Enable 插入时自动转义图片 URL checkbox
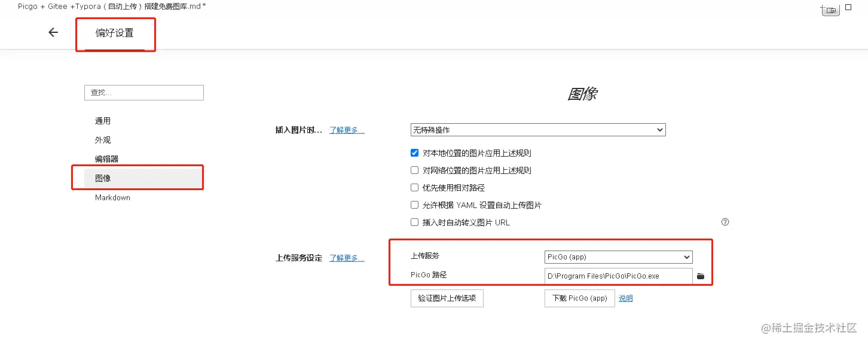This screenshot has height=345, width=868. click(x=415, y=222)
